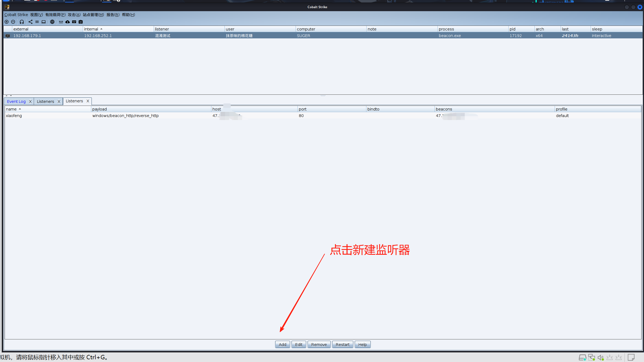Open the 报告(R) menu
The image size is (644, 362).
113,15
